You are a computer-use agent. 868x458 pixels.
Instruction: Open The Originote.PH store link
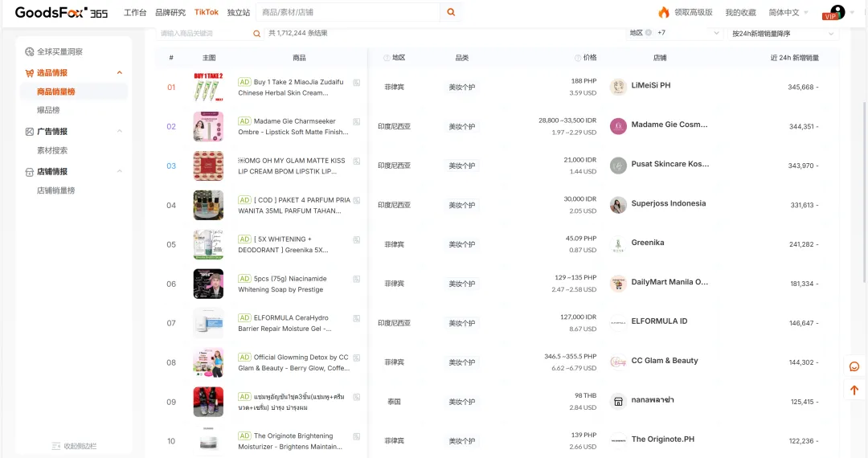[x=662, y=440]
